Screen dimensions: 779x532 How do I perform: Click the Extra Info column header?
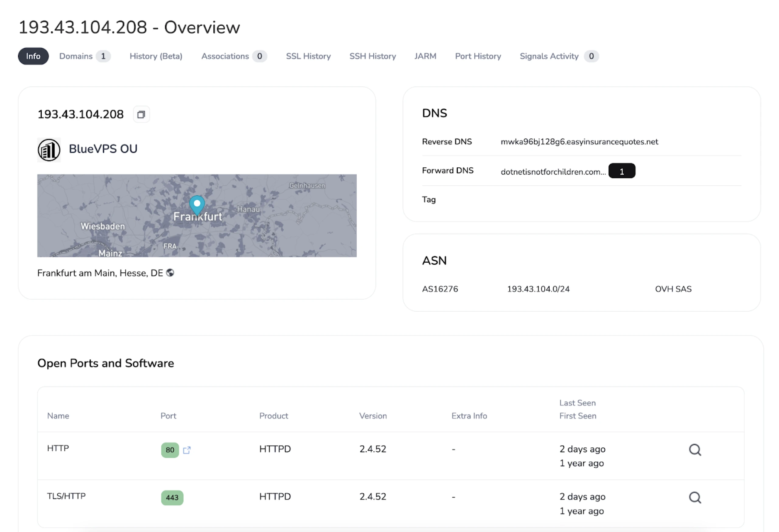[469, 416]
